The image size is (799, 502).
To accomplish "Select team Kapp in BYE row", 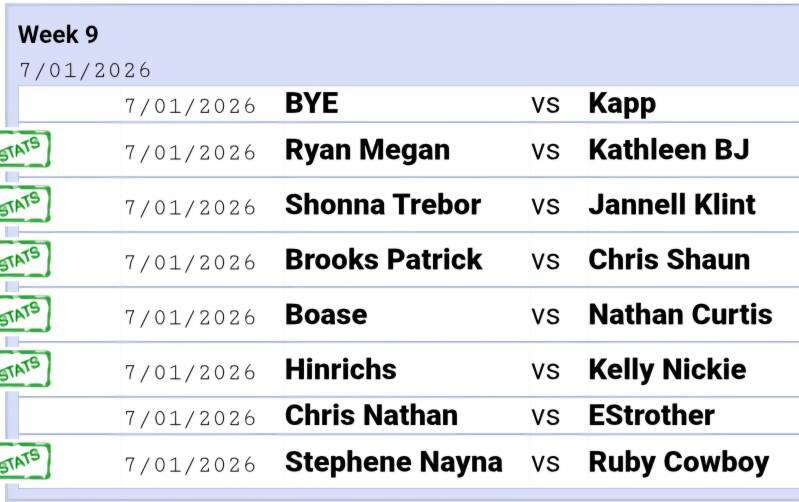I will coord(622,105).
